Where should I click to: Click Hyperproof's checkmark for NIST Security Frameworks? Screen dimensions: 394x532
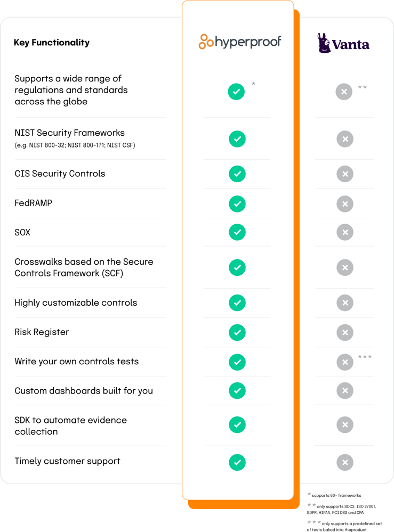point(237,140)
